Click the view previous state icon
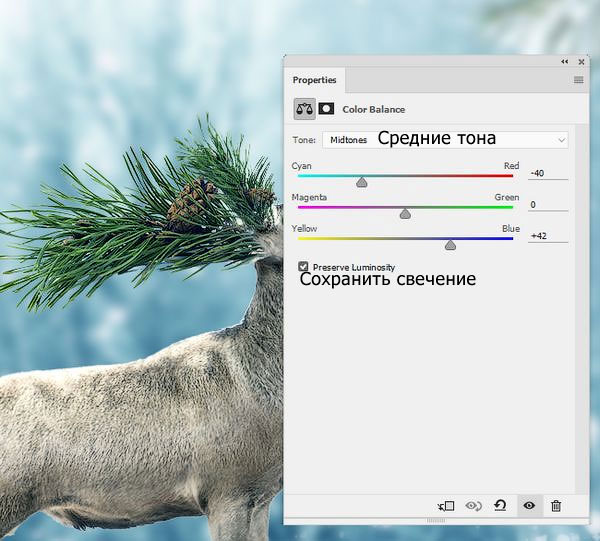Viewport: 600px width, 541px height. 473,506
